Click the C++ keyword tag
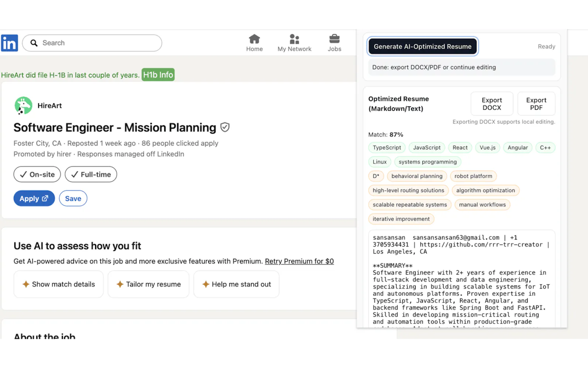Image resolution: width=588 pixels, height=368 pixels. click(545, 148)
